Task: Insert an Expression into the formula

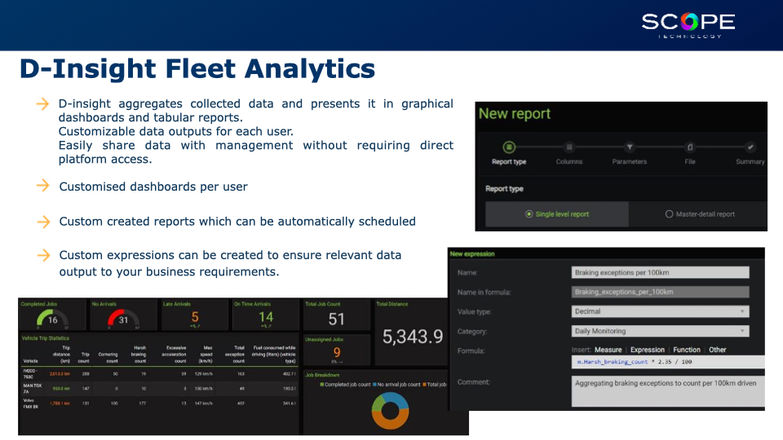Action: [647, 350]
